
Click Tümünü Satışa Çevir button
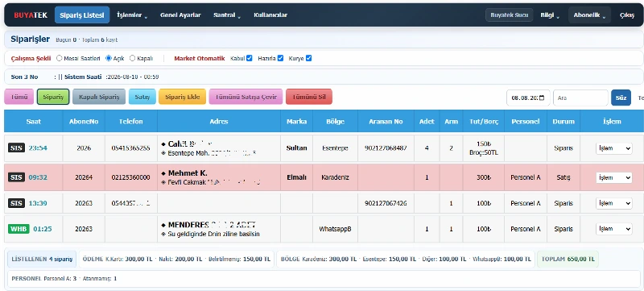[246, 97]
